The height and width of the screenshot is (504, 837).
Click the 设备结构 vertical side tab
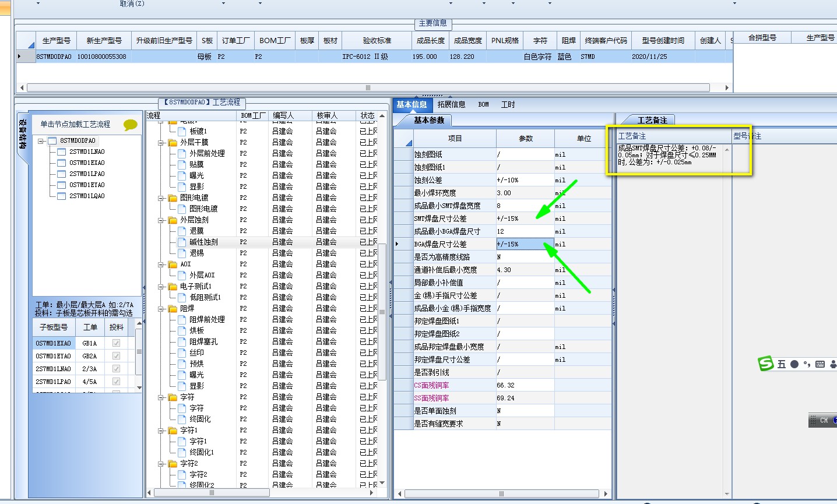[x=22, y=135]
